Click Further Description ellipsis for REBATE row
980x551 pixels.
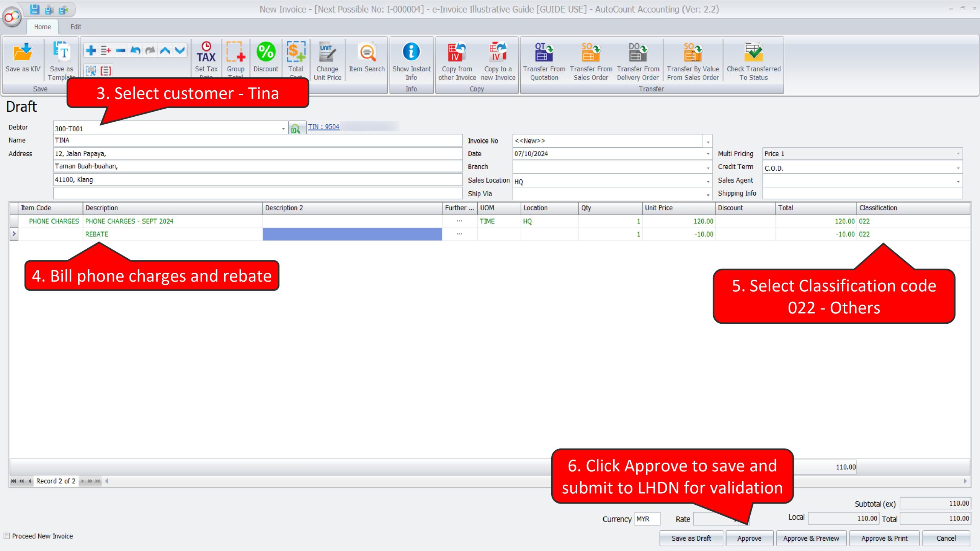coord(459,234)
